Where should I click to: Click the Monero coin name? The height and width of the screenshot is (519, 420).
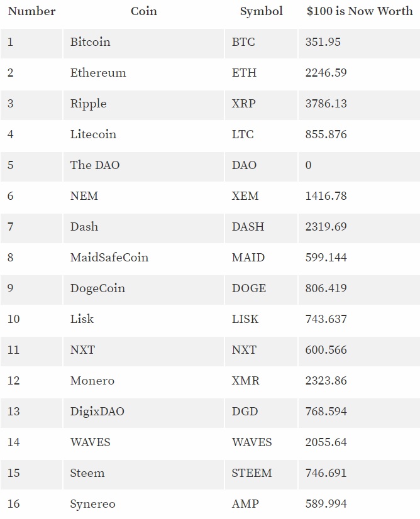pyautogui.click(x=92, y=381)
